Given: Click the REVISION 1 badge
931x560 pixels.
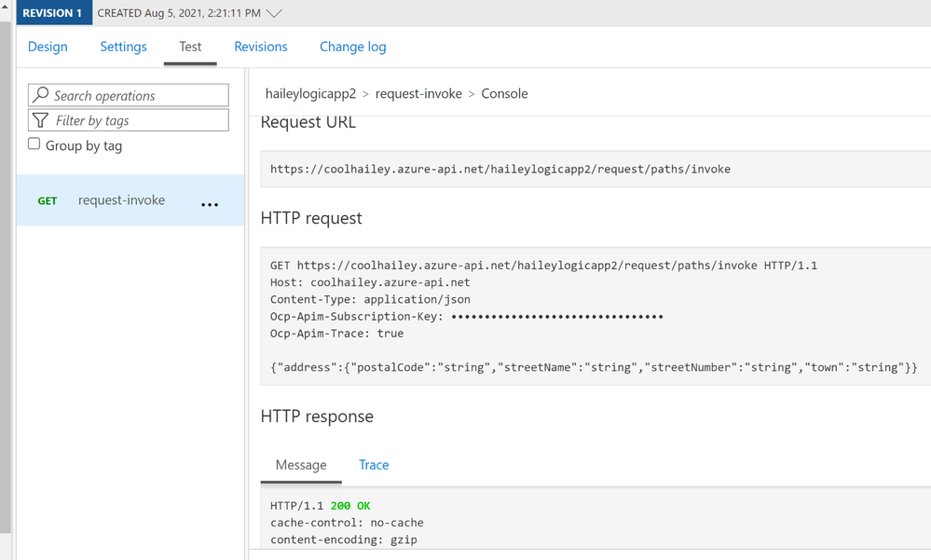Looking at the screenshot, I should tap(52, 13).
